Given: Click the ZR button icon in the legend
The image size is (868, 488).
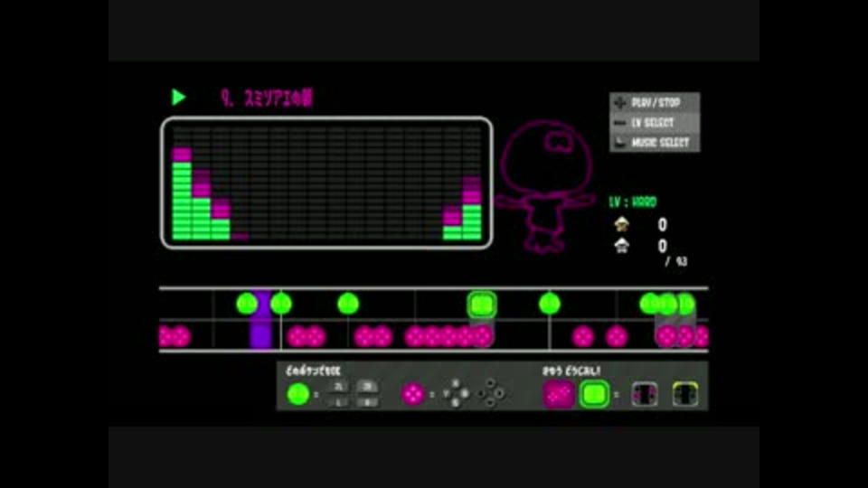Looking at the screenshot, I should pos(367,387).
